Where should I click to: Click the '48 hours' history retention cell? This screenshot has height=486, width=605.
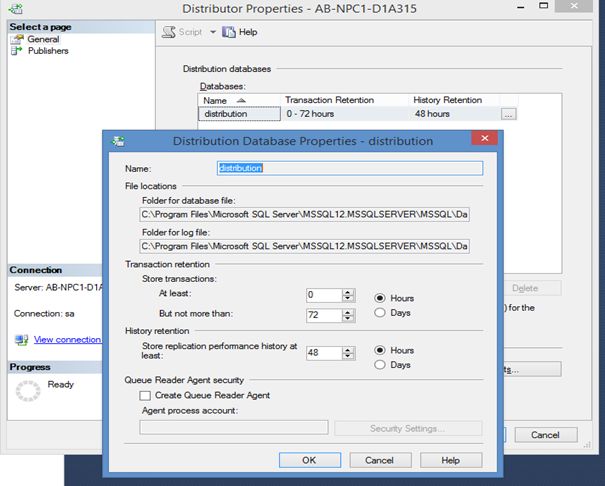tap(432, 114)
